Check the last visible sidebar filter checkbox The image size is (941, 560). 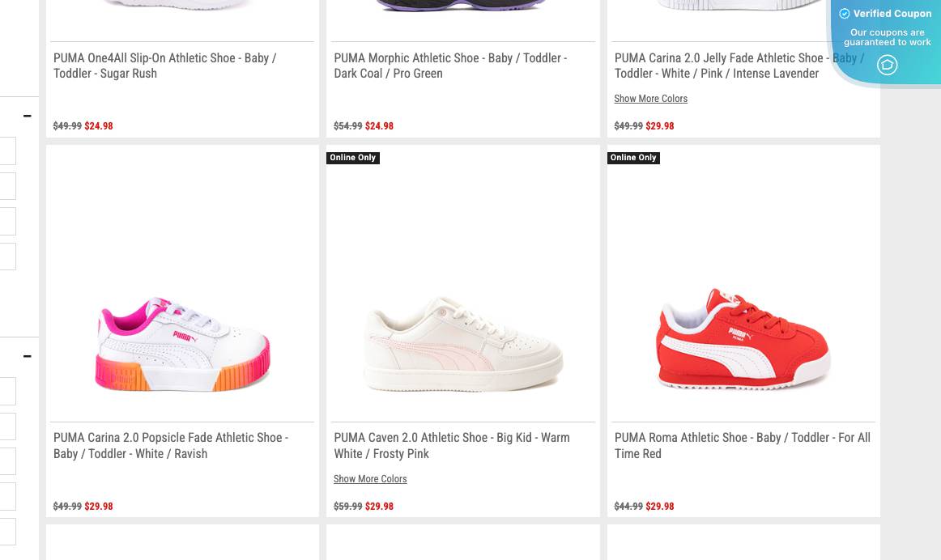click(x=8, y=532)
